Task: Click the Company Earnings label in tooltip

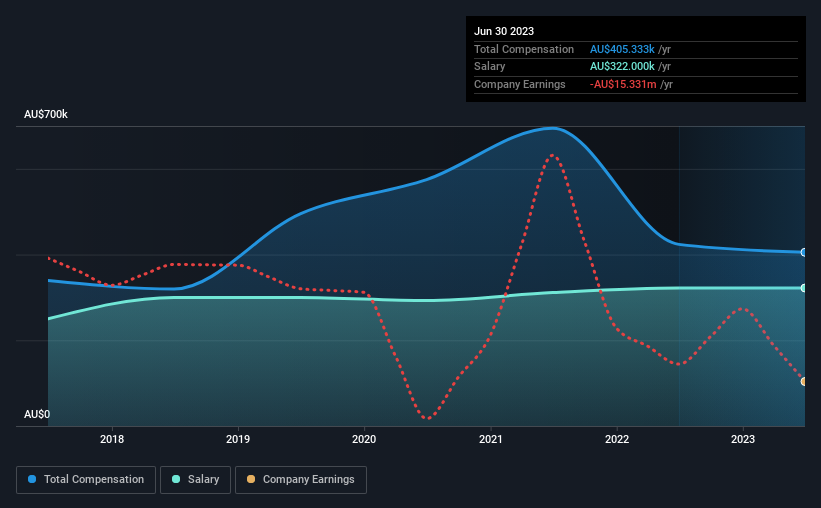Action: pyautogui.click(x=519, y=84)
